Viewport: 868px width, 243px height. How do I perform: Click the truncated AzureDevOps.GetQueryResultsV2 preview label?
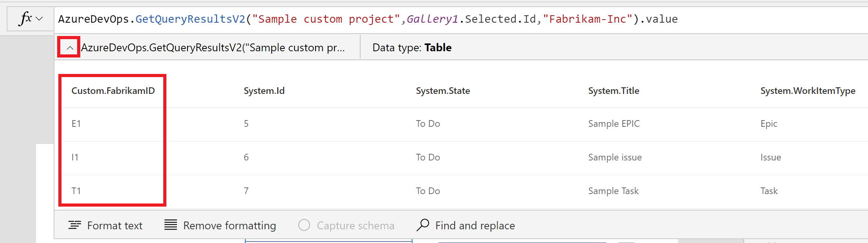[213, 48]
